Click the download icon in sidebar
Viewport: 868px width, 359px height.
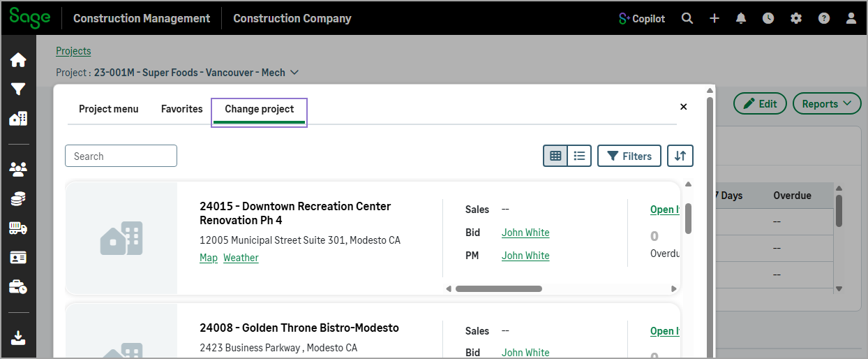[18, 338]
